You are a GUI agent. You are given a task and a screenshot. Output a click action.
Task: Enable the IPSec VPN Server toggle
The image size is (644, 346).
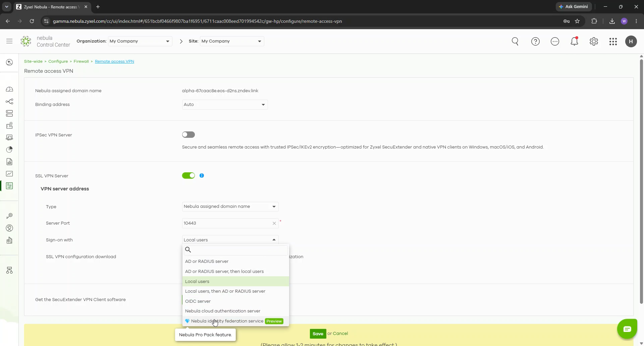point(189,134)
